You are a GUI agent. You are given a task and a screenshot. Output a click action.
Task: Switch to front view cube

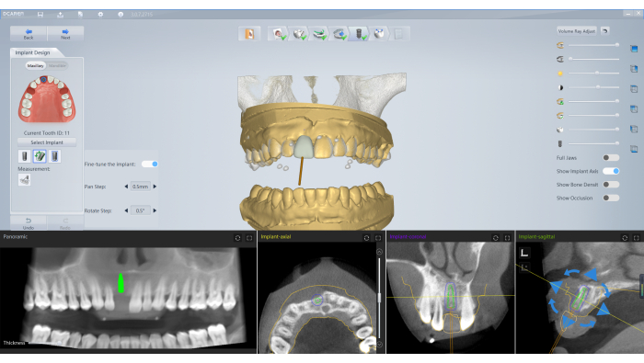coord(634,49)
